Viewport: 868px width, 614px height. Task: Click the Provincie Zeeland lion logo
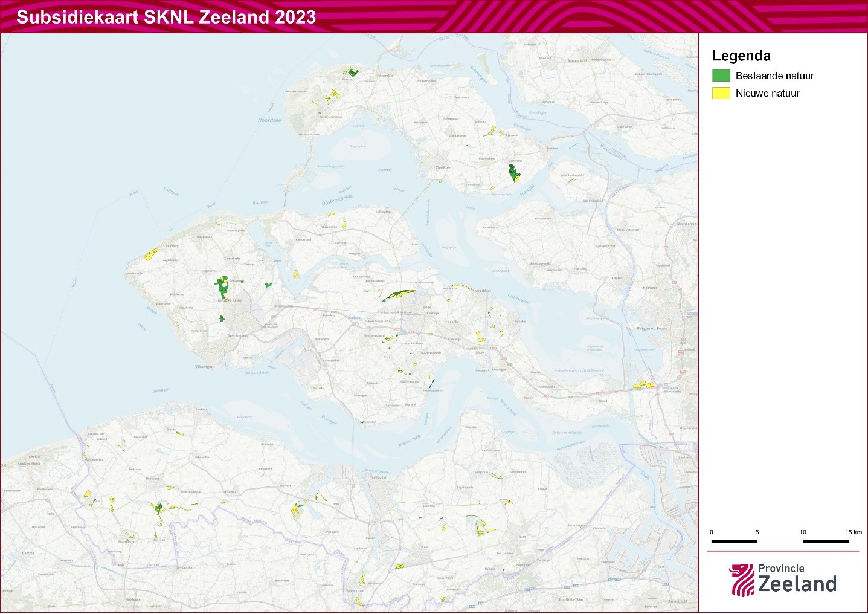(741, 580)
